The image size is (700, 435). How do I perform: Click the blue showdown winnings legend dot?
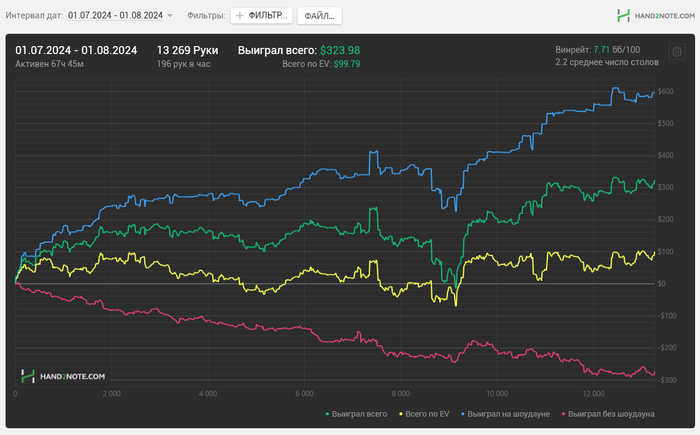(463, 413)
